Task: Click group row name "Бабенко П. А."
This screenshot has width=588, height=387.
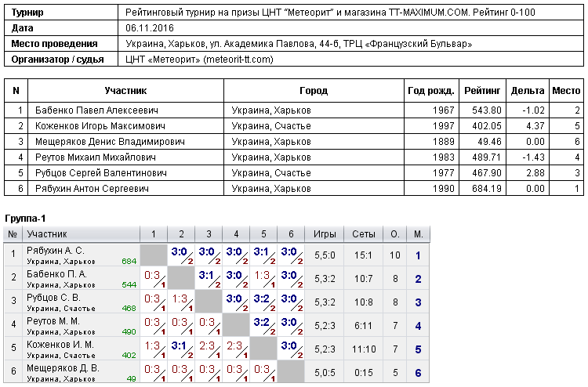Action: pos(56,274)
